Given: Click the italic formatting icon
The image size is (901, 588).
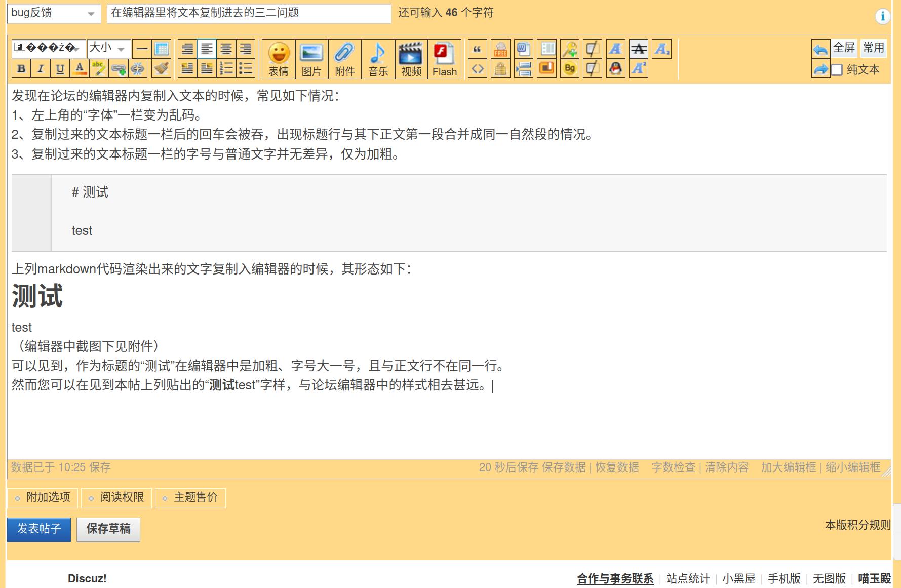Looking at the screenshot, I should click(x=41, y=68).
